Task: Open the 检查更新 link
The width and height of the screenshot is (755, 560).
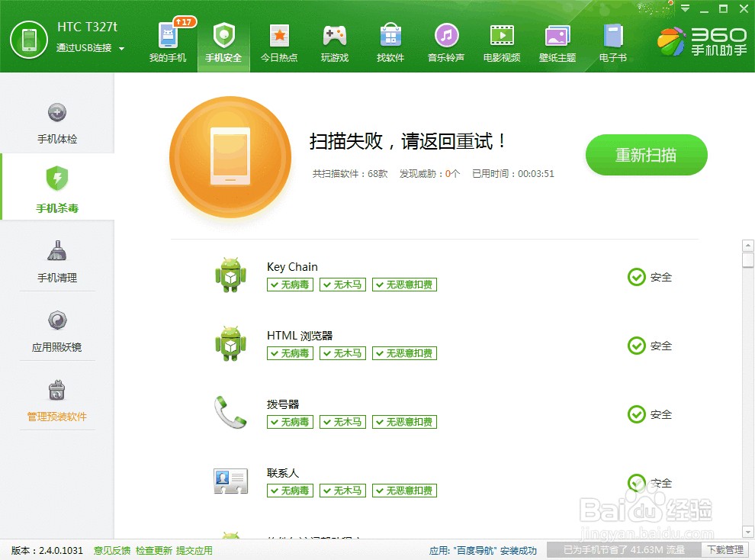Action: coord(153,550)
